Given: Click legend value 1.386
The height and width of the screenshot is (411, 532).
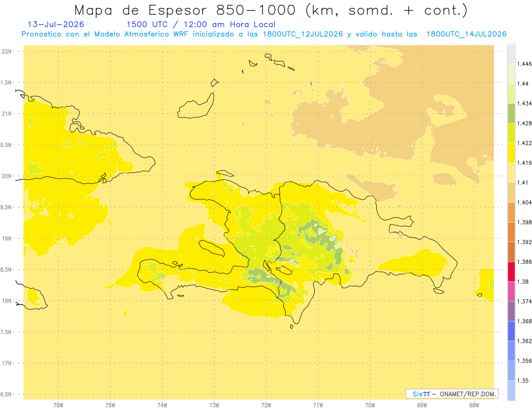Looking at the screenshot, I should pyautogui.click(x=524, y=262).
